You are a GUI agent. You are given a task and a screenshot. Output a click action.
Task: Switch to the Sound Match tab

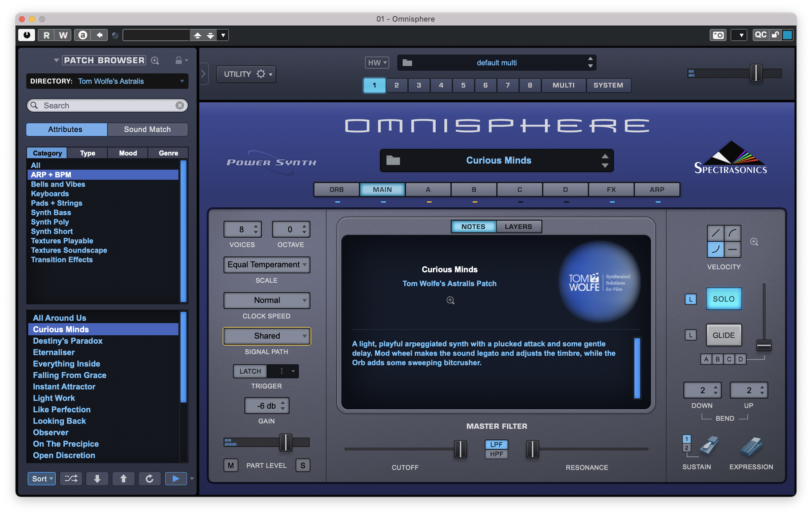[x=147, y=130]
